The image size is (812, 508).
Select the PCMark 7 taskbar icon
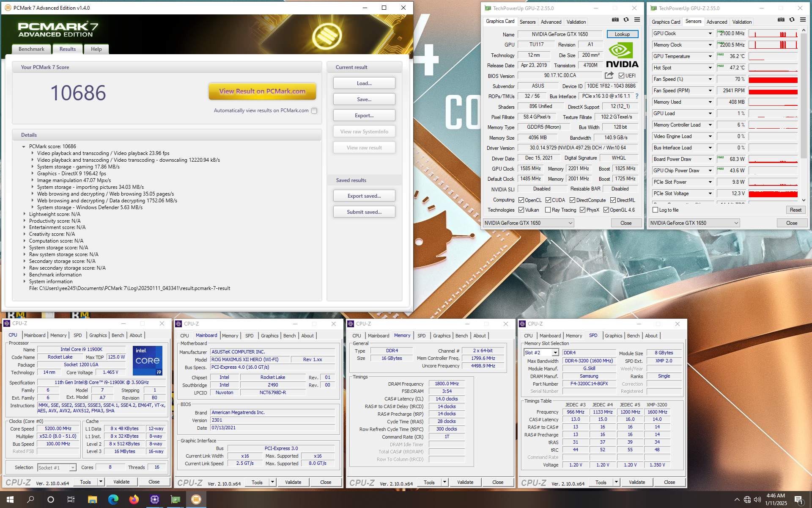point(196,500)
